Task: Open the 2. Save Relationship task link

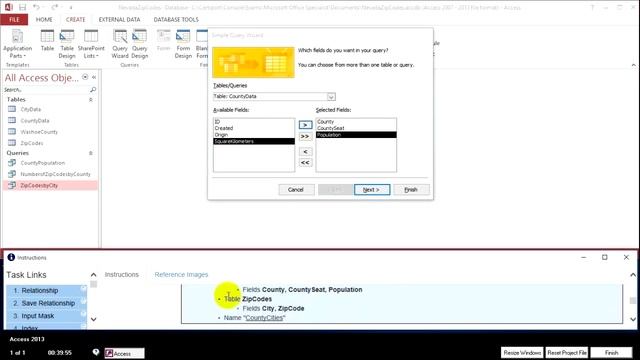Action: [x=46, y=303]
